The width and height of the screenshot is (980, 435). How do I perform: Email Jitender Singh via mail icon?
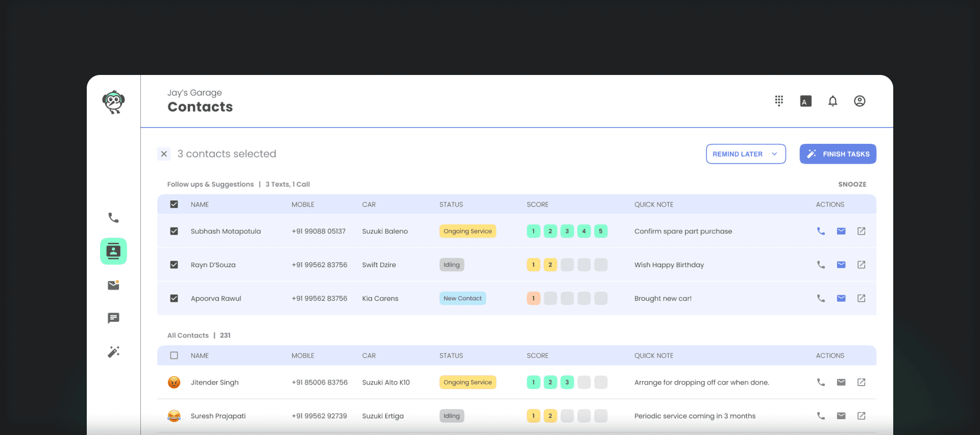click(x=841, y=382)
